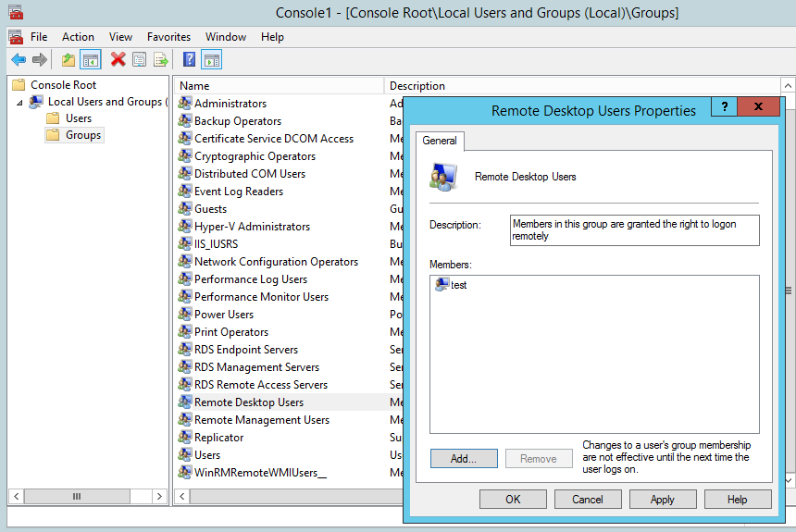Click the blue Help question mark icon
This screenshot has height=532, width=796.
point(189,60)
